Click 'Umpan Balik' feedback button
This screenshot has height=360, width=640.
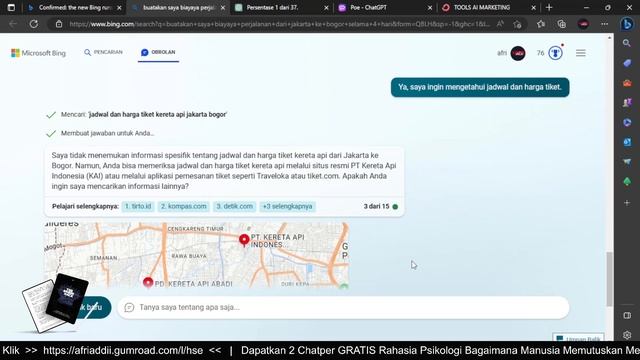pos(578,338)
